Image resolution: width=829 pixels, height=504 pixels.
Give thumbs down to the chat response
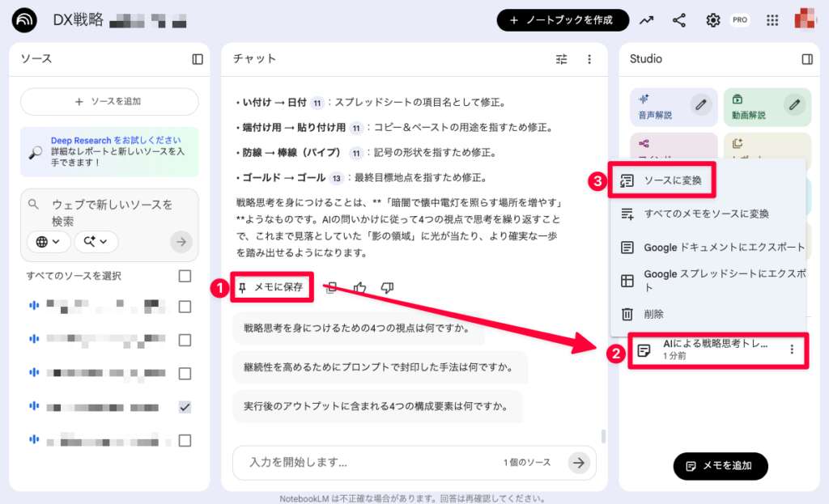(387, 287)
